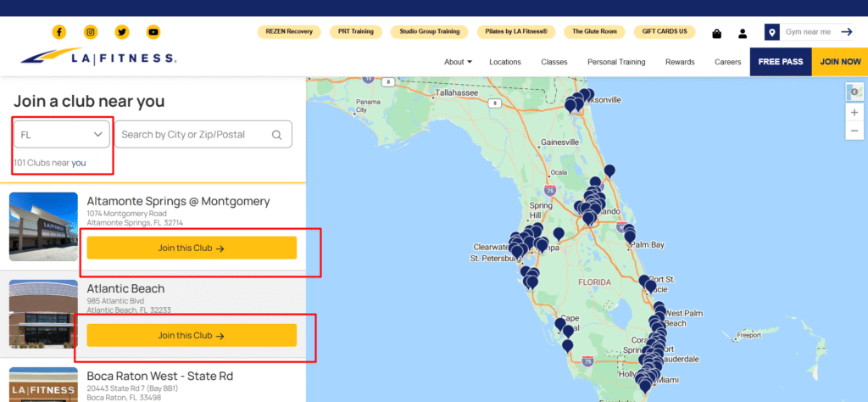The width and height of the screenshot is (868, 402).
Task: Click the Gym near me input
Action: point(810,32)
